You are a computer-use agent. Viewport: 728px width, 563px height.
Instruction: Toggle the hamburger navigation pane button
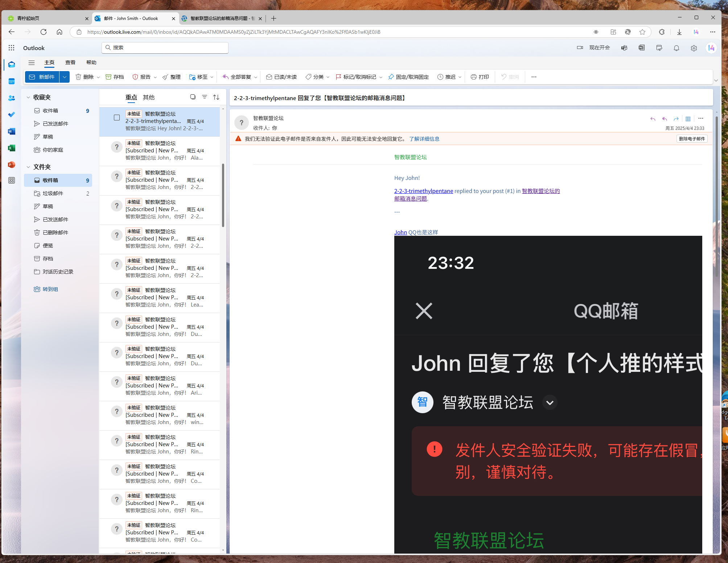32,62
